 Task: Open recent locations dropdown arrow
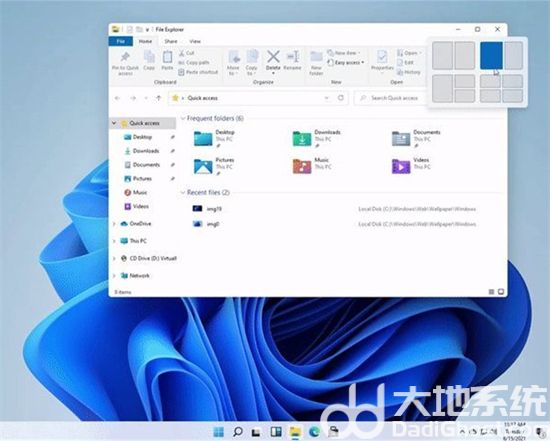pyautogui.click(x=146, y=98)
